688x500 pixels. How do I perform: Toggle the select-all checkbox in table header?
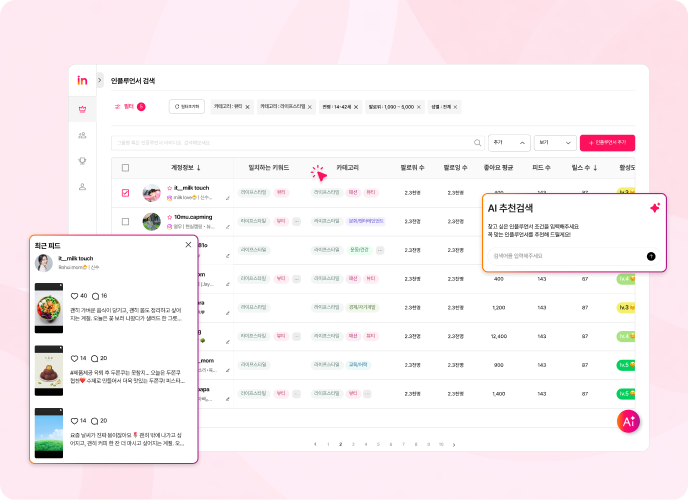pyautogui.click(x=125, y=168)
